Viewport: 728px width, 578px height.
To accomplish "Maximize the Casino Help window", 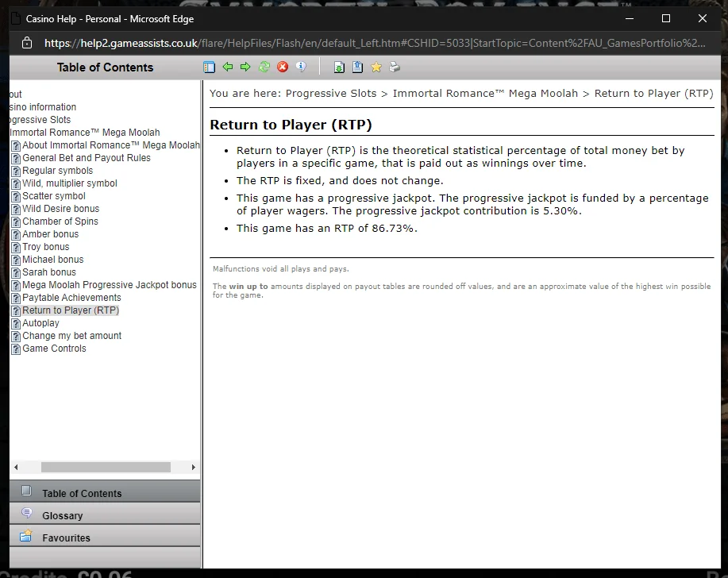I will [666, 18].
